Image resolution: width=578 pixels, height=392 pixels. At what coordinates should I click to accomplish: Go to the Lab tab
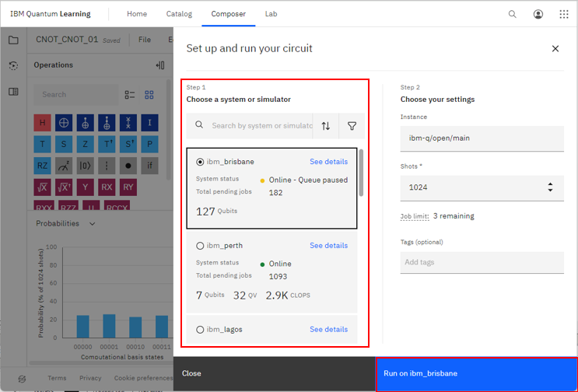[x=271, y=14]
